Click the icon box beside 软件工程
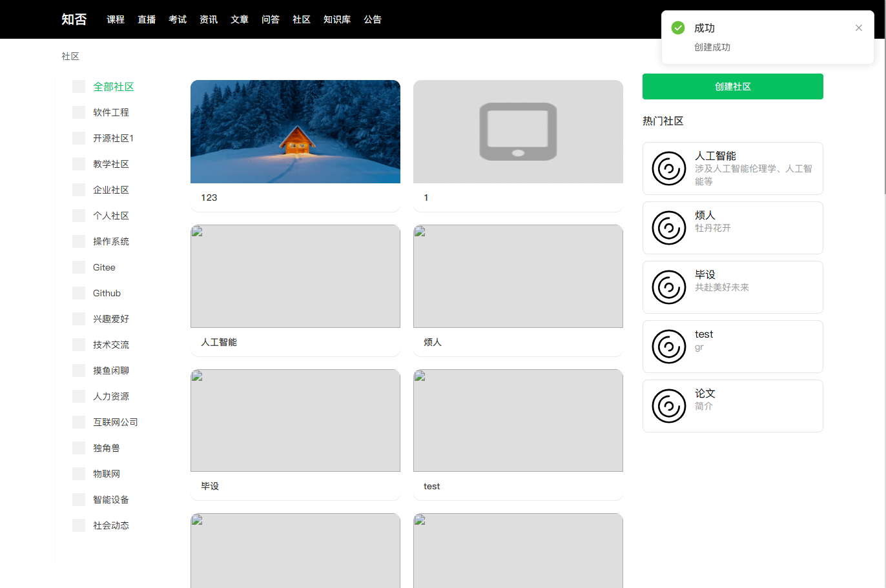Screen dimensions: 886x588 point(79,112)
